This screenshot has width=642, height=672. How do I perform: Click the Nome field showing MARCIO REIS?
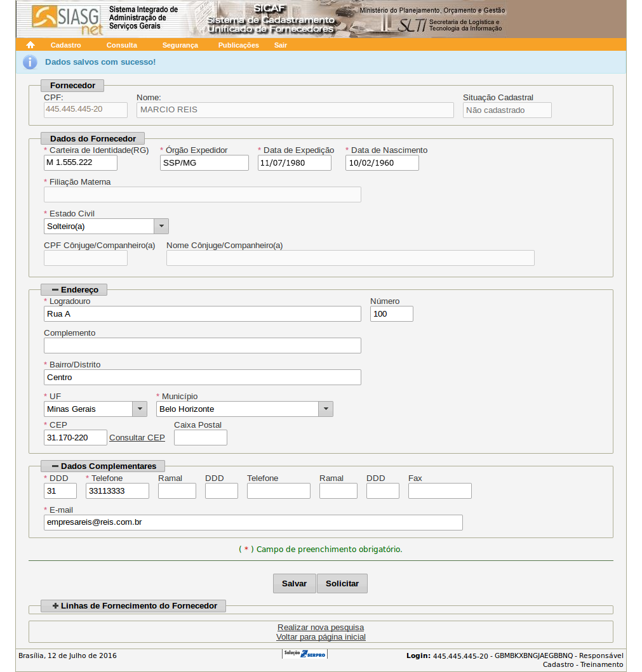(x=295, y=110)
